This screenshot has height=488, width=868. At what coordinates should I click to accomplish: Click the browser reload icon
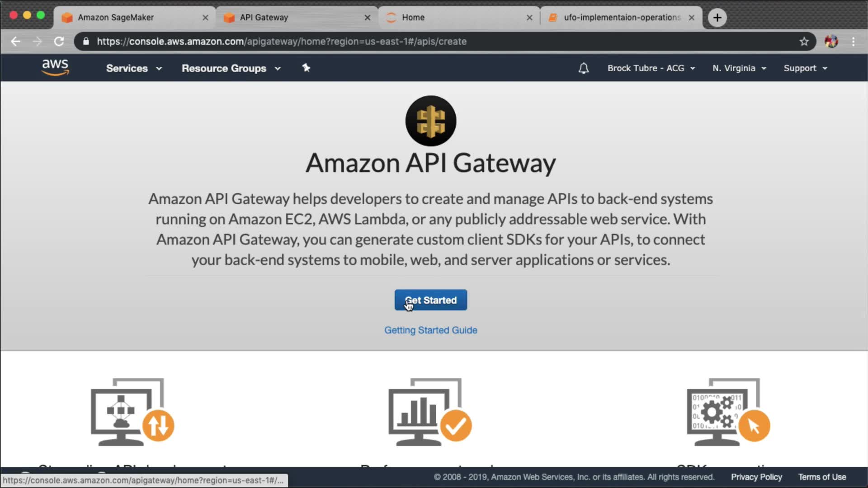pyautogui.click(x=59, y=42)
